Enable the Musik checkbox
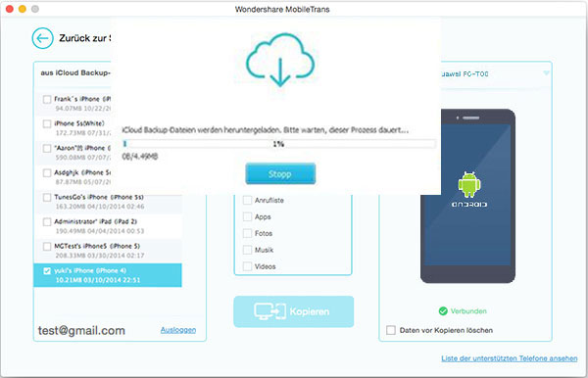Image resolution: width=588 pixels, height=378 pixels. click(247, 250)
